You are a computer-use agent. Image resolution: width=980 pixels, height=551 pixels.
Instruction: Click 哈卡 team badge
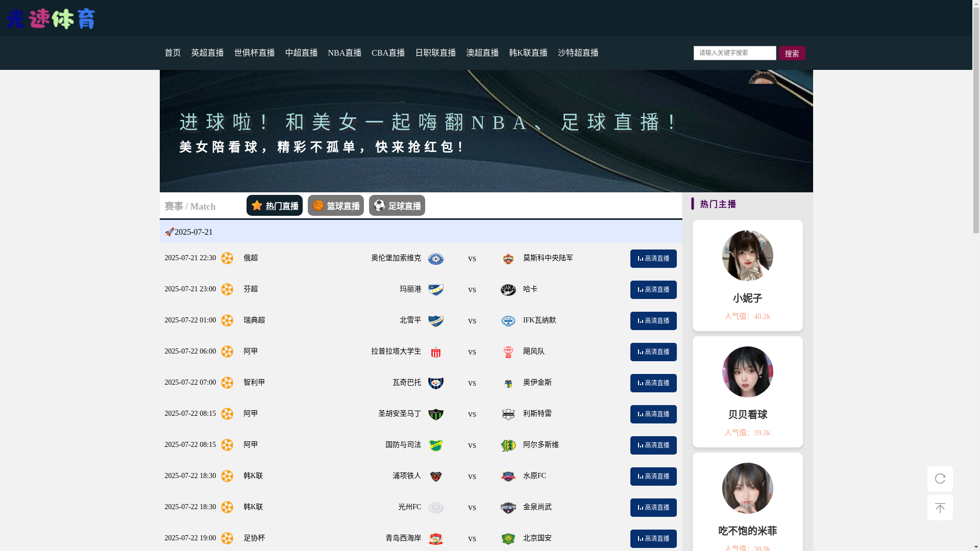[508, 290]
